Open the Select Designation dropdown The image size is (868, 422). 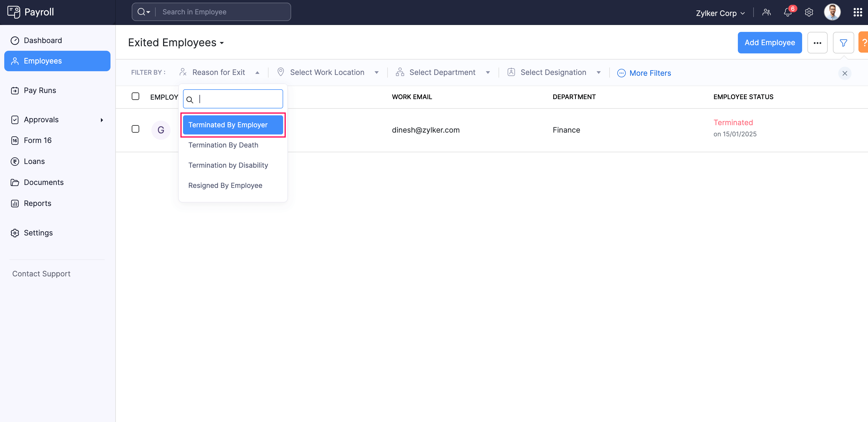pyautogui.click(x=554, y=73)
